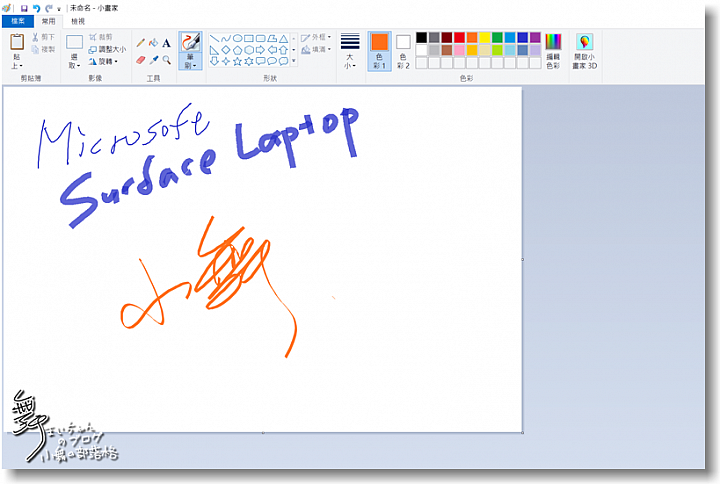This screenshot has width=720, height=484.
Task: Pick the Pentagon shape
Action: pyautogui.click(x=237, y=50)
